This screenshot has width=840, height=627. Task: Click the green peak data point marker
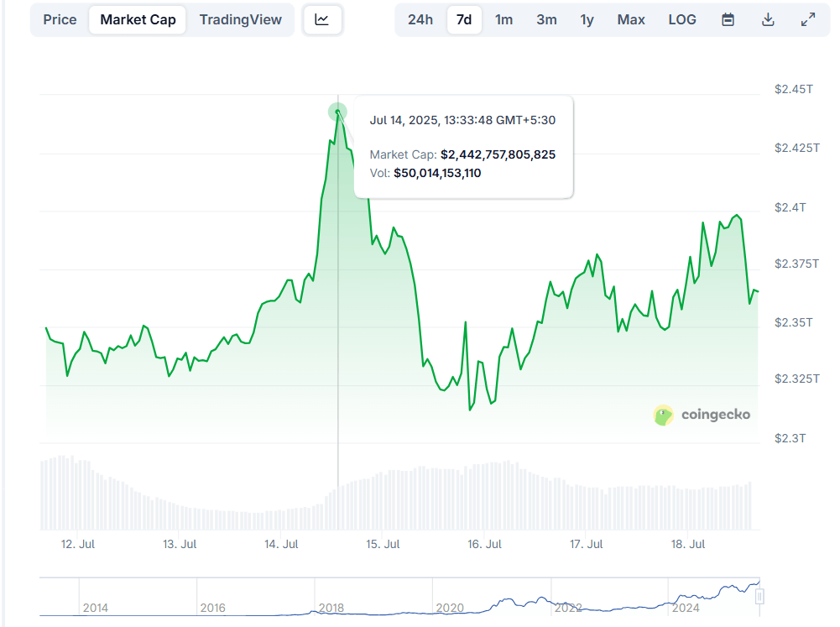pos(337,112)
